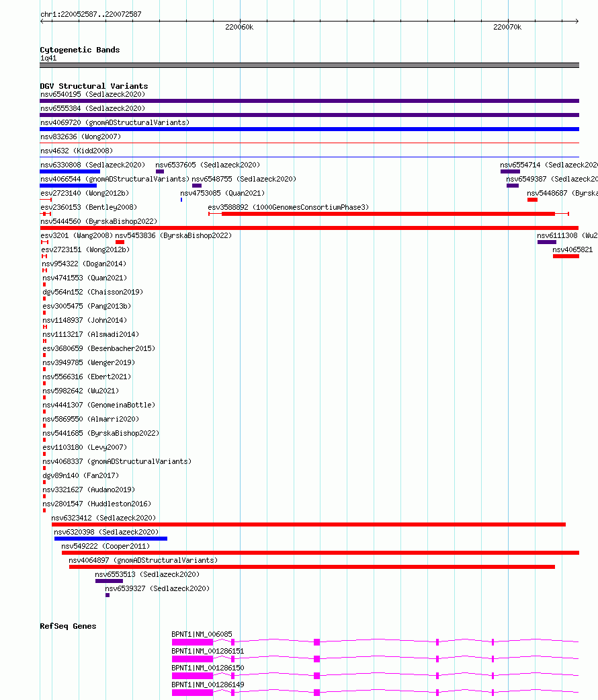Click the purple bar under nsv6553513

(x=110, y=581)
